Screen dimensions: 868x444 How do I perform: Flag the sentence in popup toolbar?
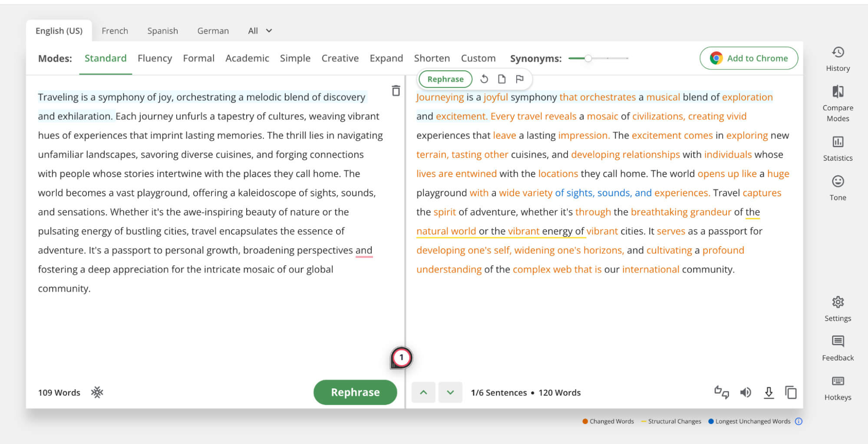[x=519, y=79]
